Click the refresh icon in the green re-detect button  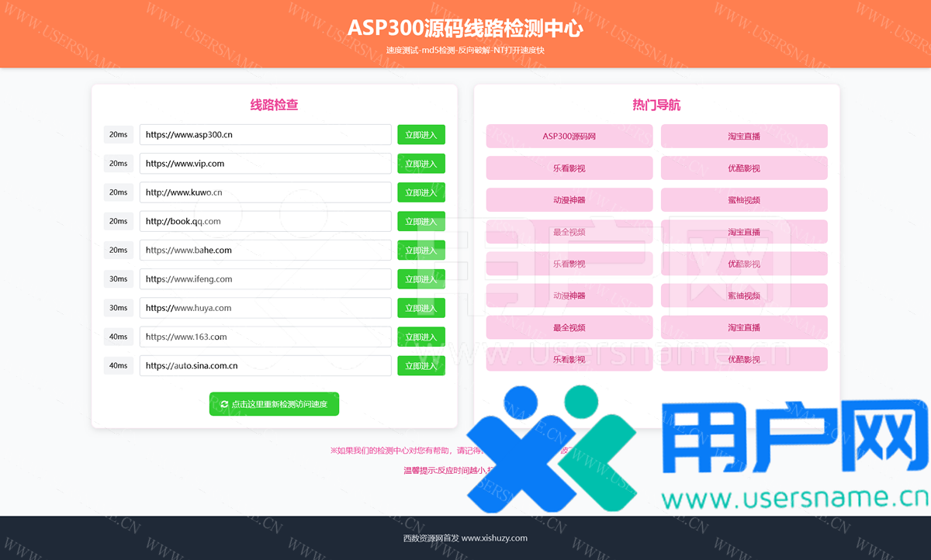coord(224,404)
